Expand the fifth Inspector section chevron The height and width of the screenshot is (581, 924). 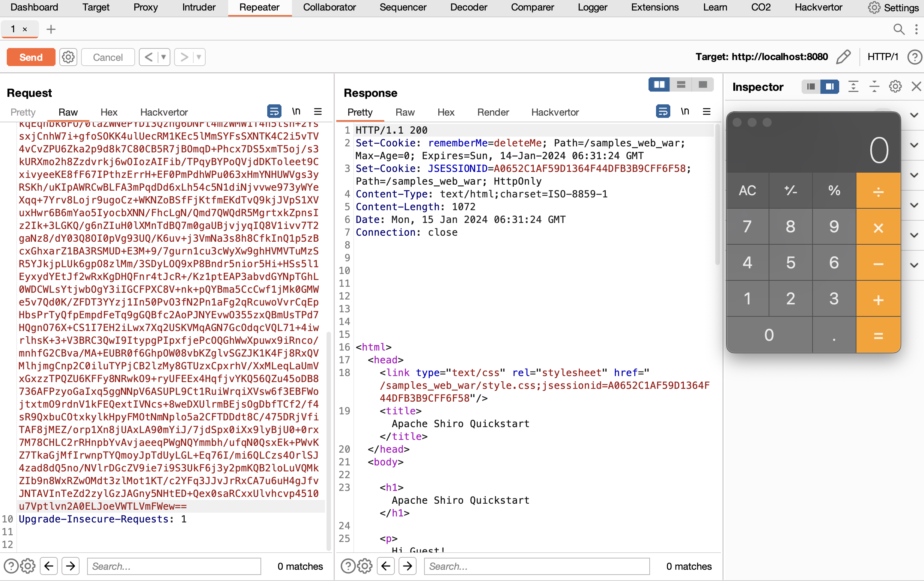(x=914, y=235)
